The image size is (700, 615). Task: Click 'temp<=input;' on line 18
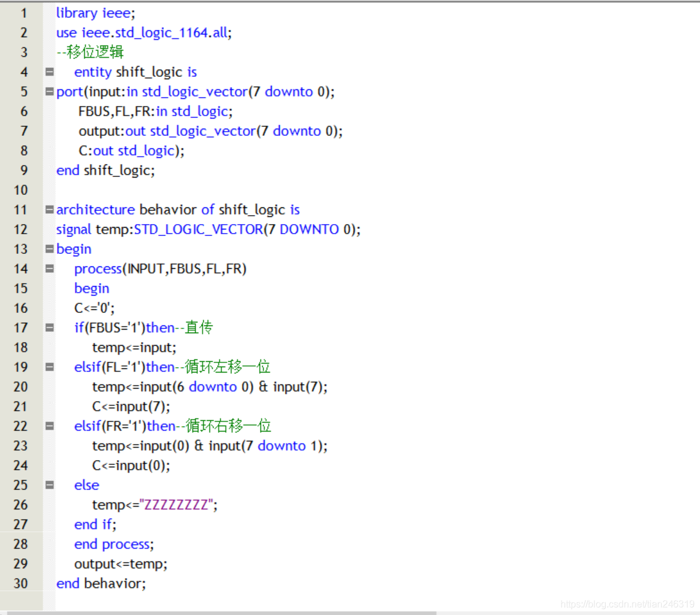click(x=134, y=347)
